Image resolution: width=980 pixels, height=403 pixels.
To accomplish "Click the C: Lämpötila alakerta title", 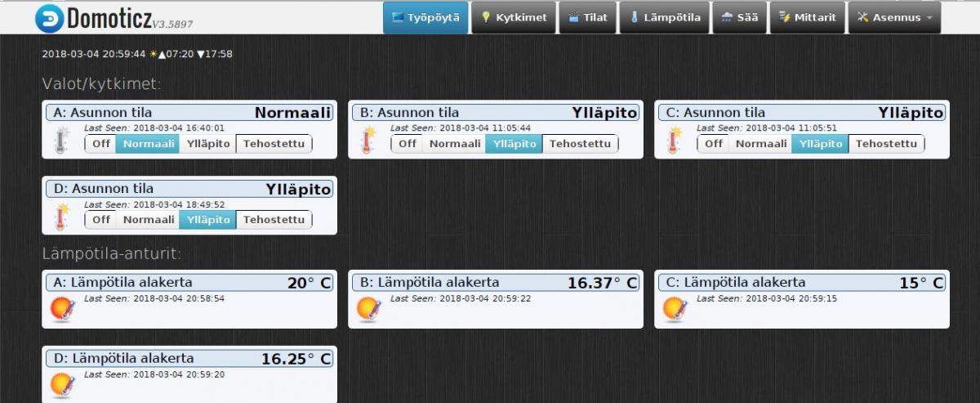I will pyautogui.click(x=743, y=282).
